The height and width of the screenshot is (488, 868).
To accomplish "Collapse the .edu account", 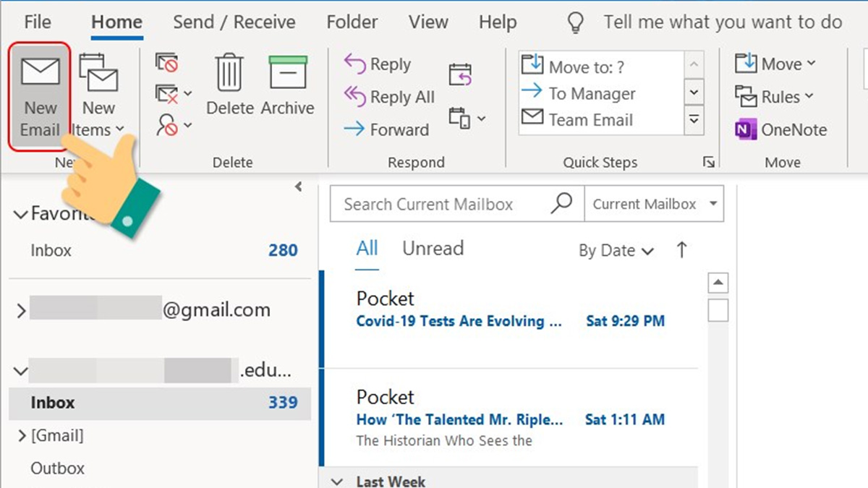I will tap(21, 372).
